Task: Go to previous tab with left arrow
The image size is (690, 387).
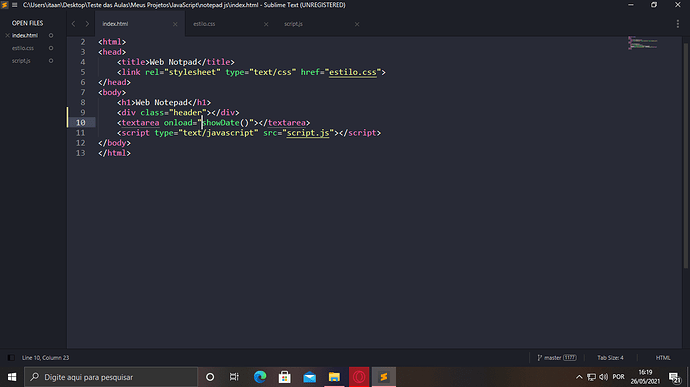Action: (x=73, y=24)
